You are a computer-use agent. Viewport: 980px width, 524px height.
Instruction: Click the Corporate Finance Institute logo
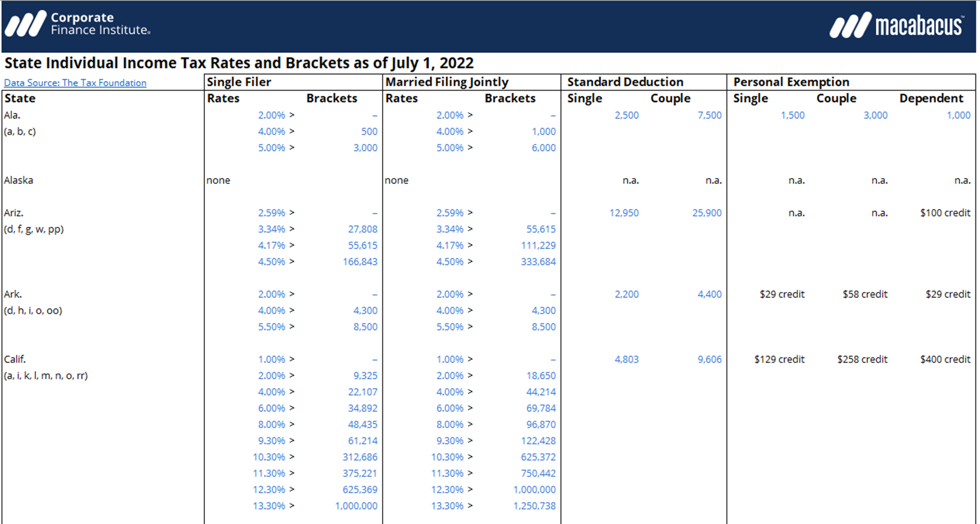point(78,24)
